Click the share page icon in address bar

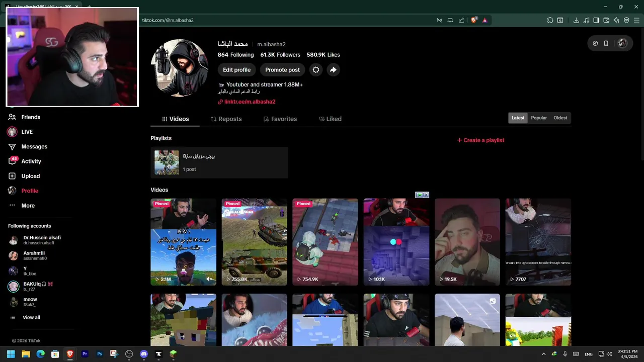(461, 20)
